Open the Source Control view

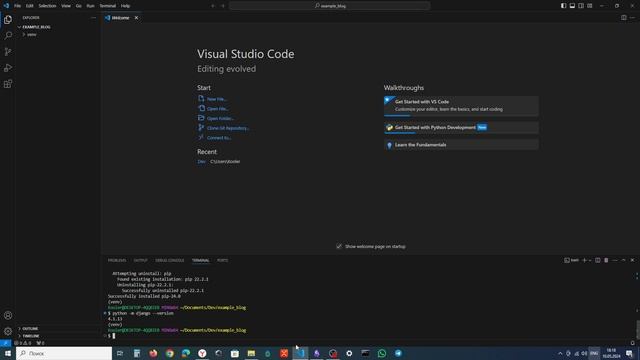[8, 51]
